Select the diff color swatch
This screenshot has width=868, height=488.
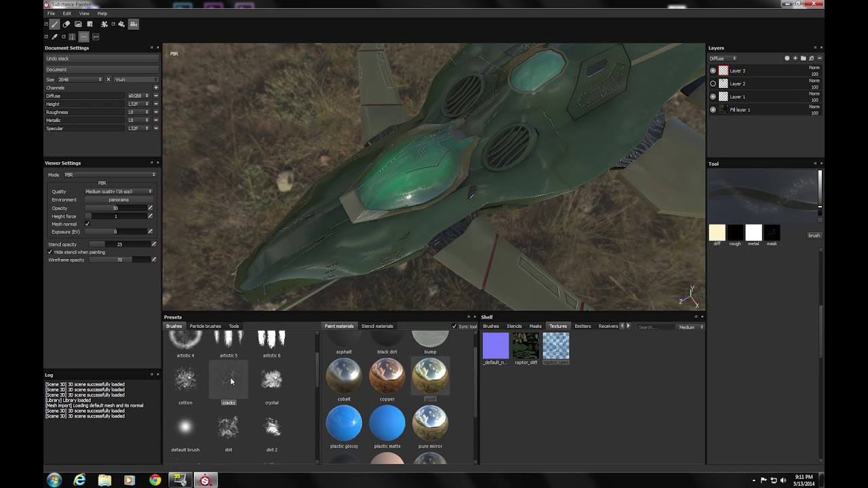717,232
